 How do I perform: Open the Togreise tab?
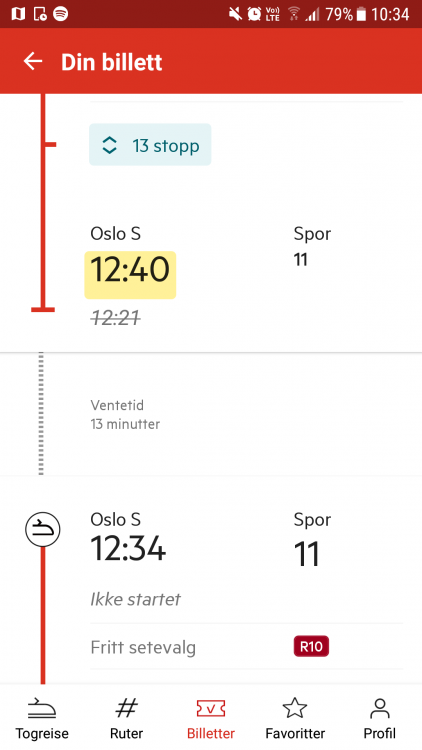[42, 717]
